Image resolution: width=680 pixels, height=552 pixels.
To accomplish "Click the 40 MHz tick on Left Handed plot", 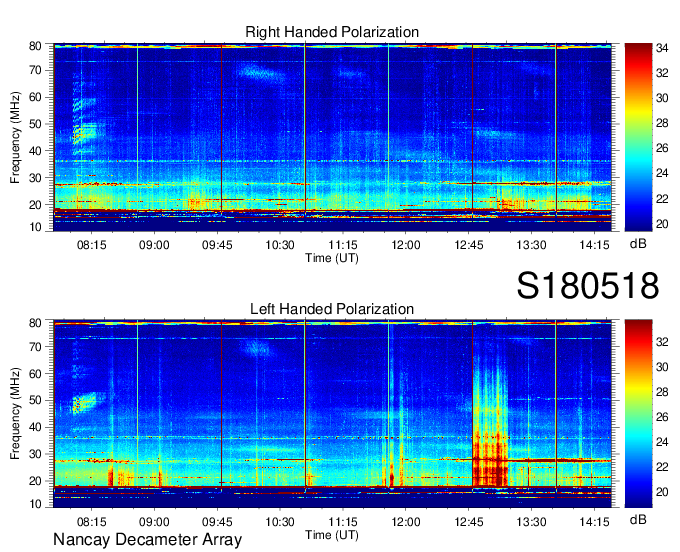I will coord(35,427).
